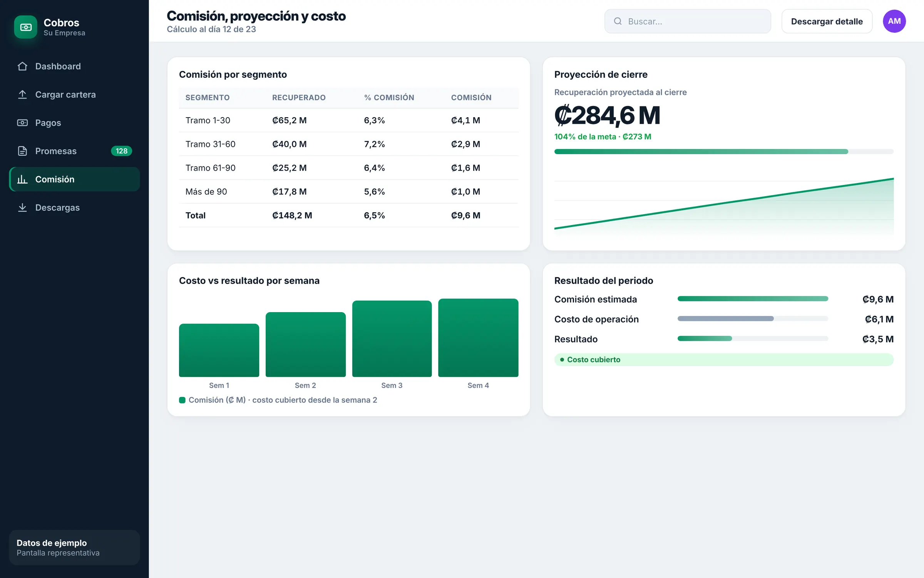Select Pagos in the sidebar
The height and width of the screenshot is (578, 924).
point(74,123)
